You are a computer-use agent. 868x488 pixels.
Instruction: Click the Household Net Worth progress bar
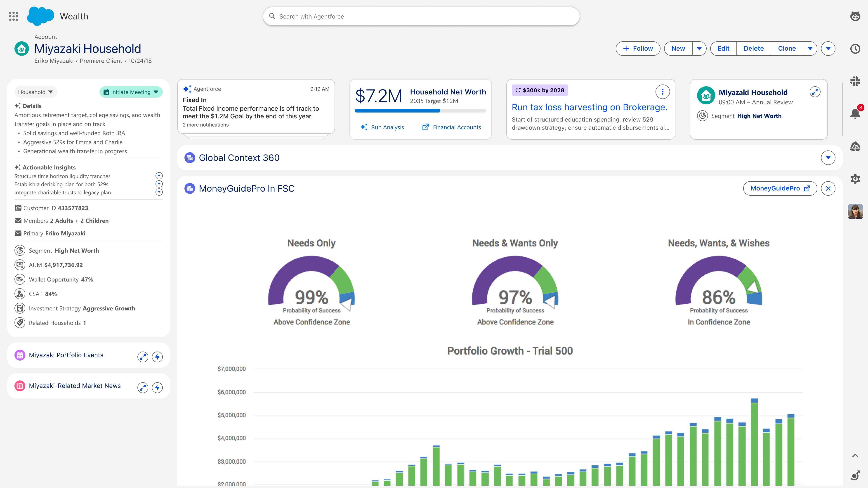coord(420,110)
